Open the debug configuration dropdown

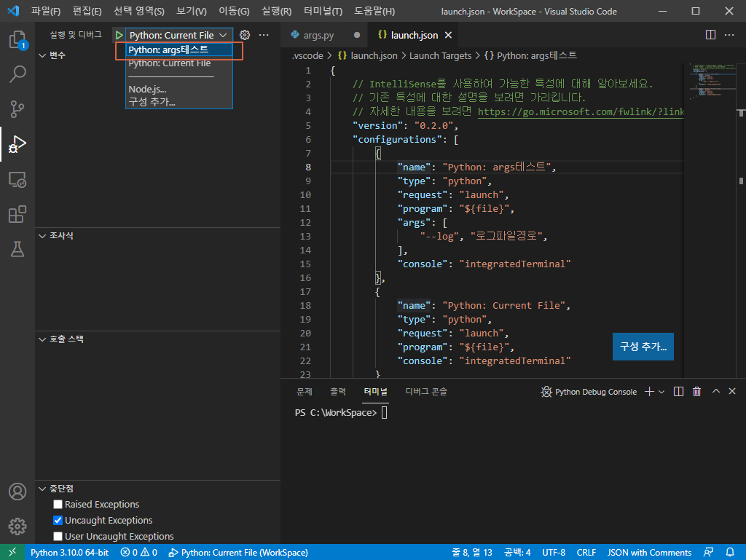click(179, 35)
